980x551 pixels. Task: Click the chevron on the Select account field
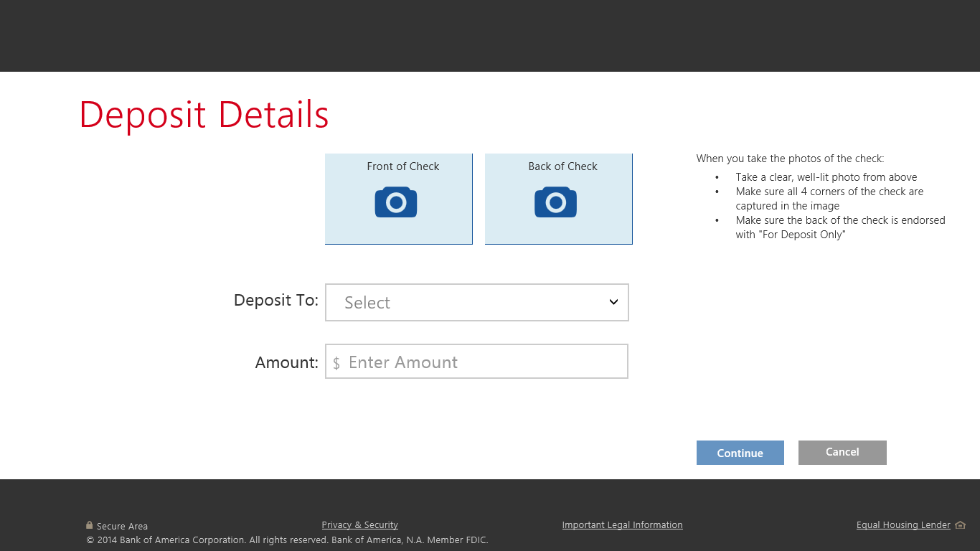[613, 302]
